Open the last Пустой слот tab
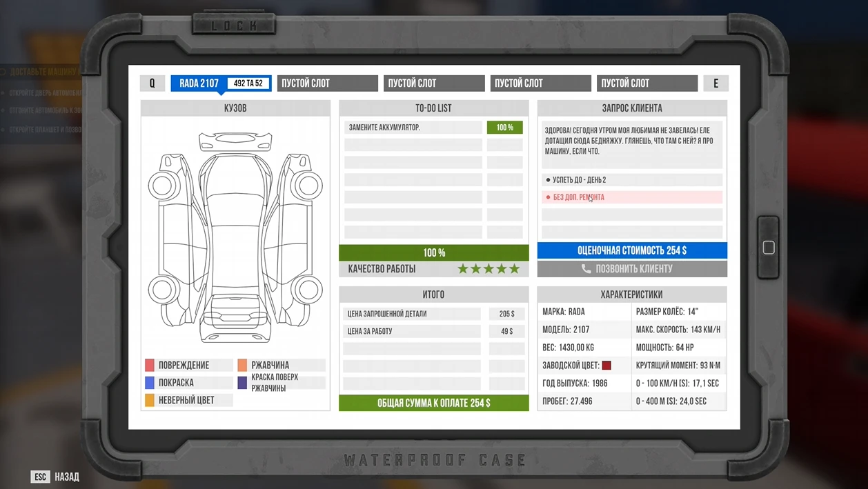 tap(647, 83)
